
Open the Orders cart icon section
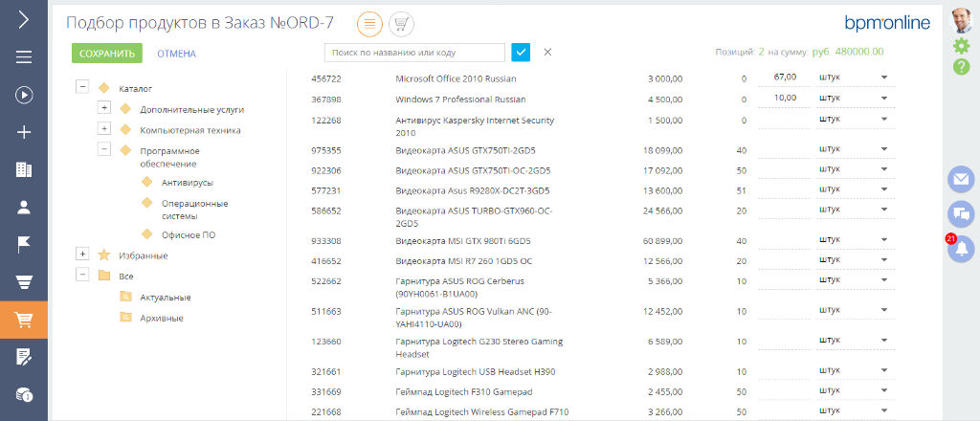click(x=24, y=320)
